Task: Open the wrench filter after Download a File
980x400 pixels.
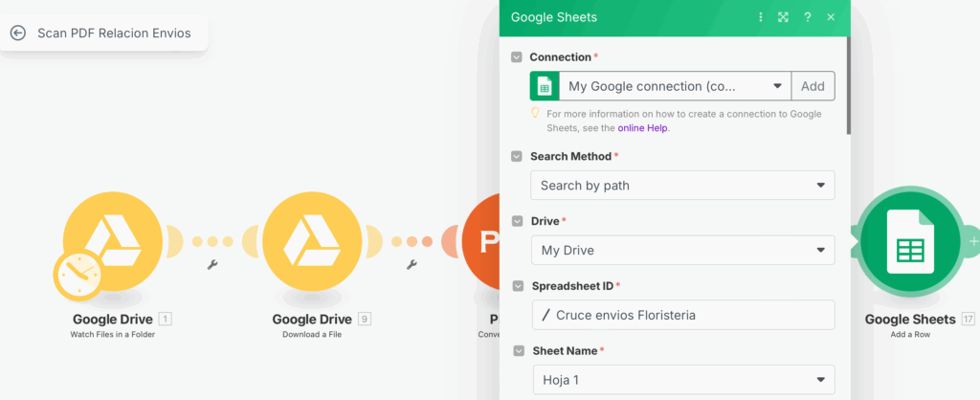Action: (x=412, y=265)
